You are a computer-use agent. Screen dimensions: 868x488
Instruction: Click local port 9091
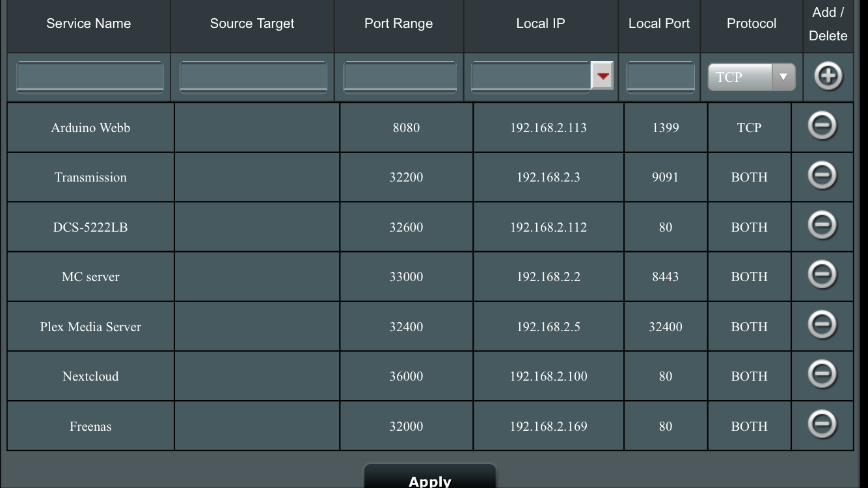point(666,177)
